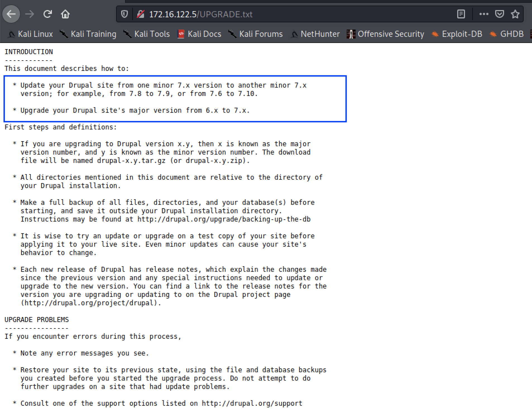Click the 'starting, and save it outside' line
Image resolution: width=532 pixels, height=413 pixels.
pos(151,211)
